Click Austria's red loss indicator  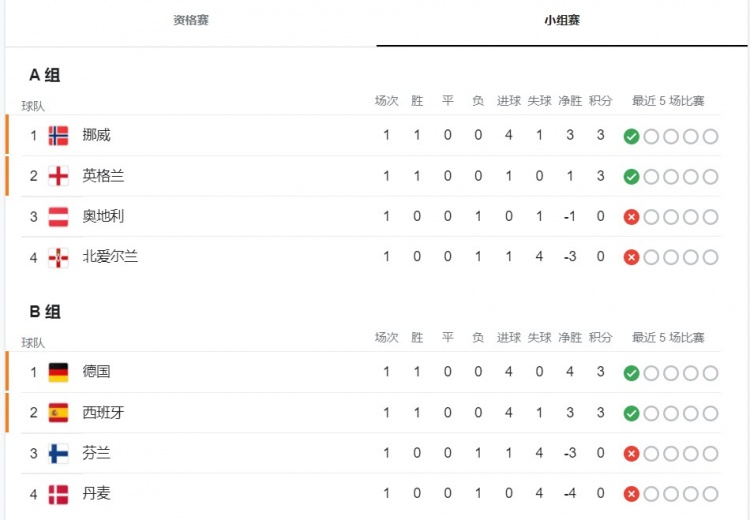click(631, 217)
